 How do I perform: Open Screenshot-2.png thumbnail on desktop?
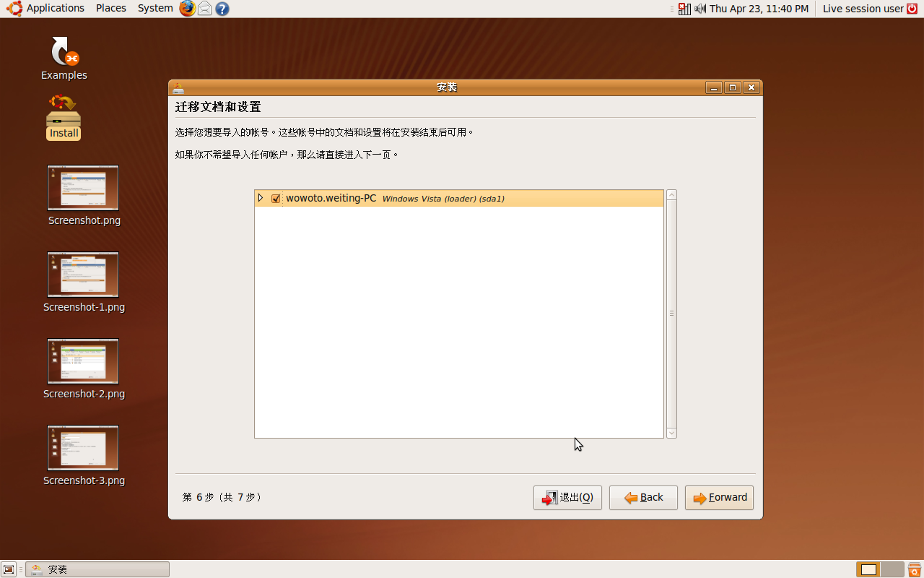[83, 361]
